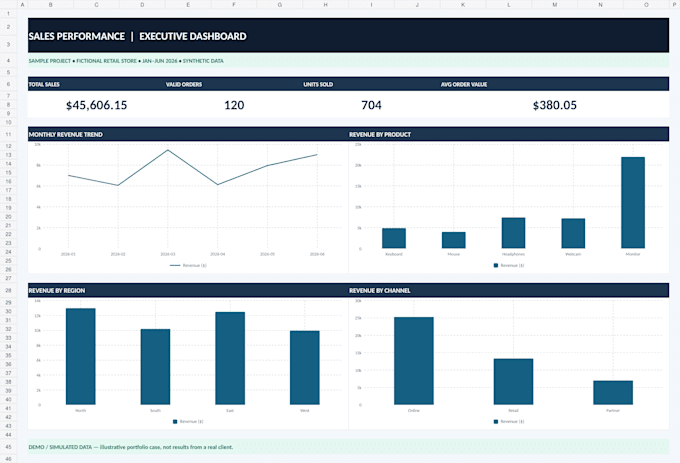Select the MONTHLY REVENUE TREND section header
Image resolution: width=680 pixels, height=463 pixels.
tap(188, 134)
